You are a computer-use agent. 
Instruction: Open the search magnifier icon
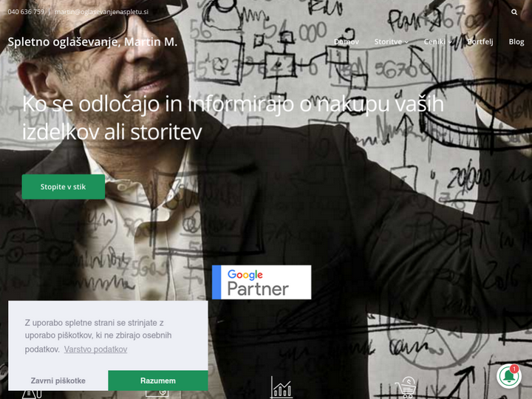pos(514,12)
